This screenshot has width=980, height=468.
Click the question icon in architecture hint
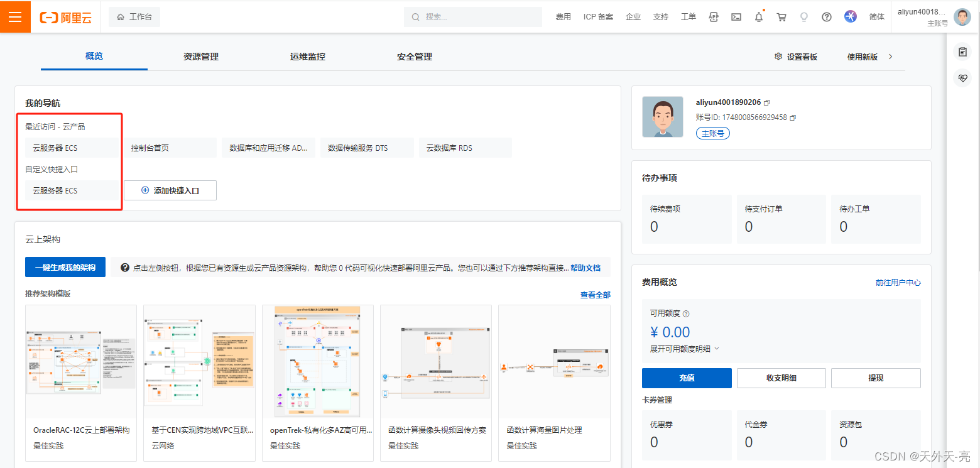(x=125, y=268)
